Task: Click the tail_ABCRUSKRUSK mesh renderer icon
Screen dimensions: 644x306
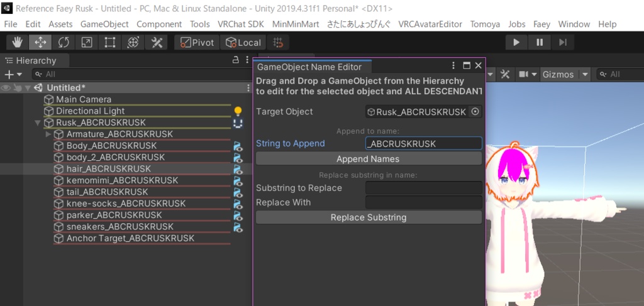Action: (x=238, y=192)
